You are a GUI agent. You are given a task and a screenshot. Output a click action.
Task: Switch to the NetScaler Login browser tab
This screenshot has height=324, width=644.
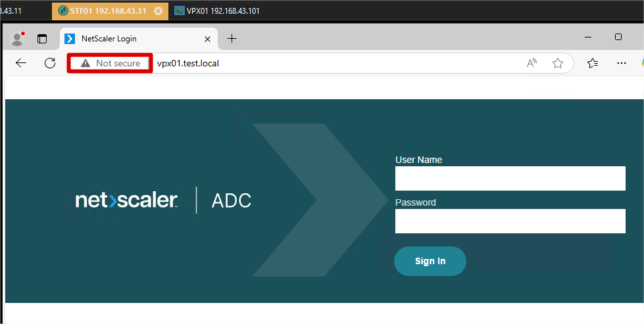139,39
